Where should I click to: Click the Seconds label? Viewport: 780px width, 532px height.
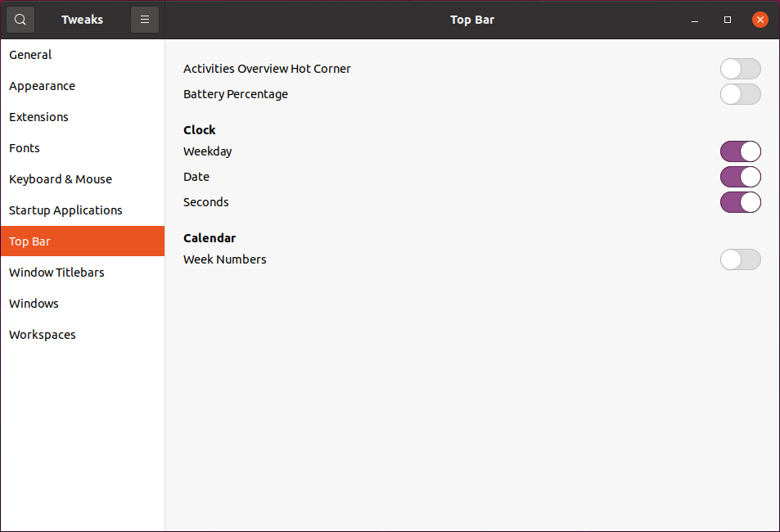coord(206,202)
